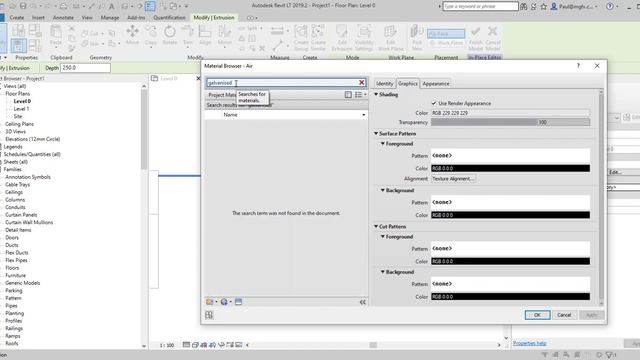Click the Surface Pattern Background pattern field

coord(510,202)
